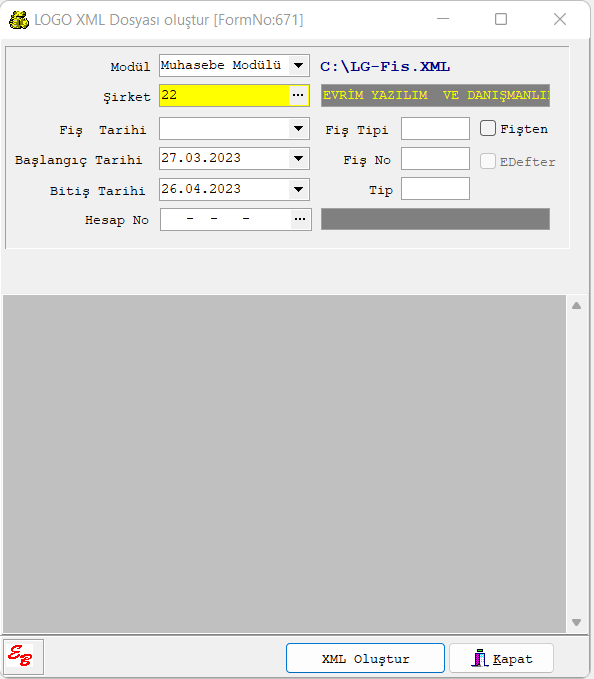Viewport: 594px width, 679px height.
Task: Open Bitiş Tarihi calendar dropdown
Action: pyautogui.click(x=298, y=189)
